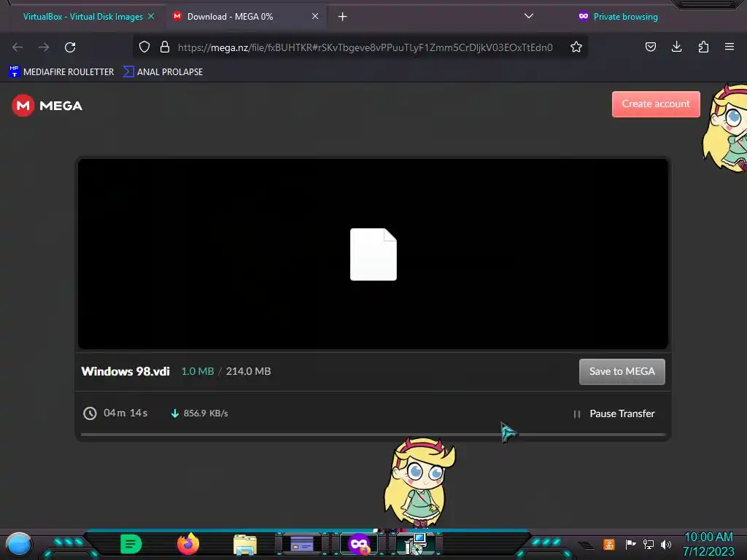Click the 214.0 MB file size text
Screen dimensions: 747x560
248,371
